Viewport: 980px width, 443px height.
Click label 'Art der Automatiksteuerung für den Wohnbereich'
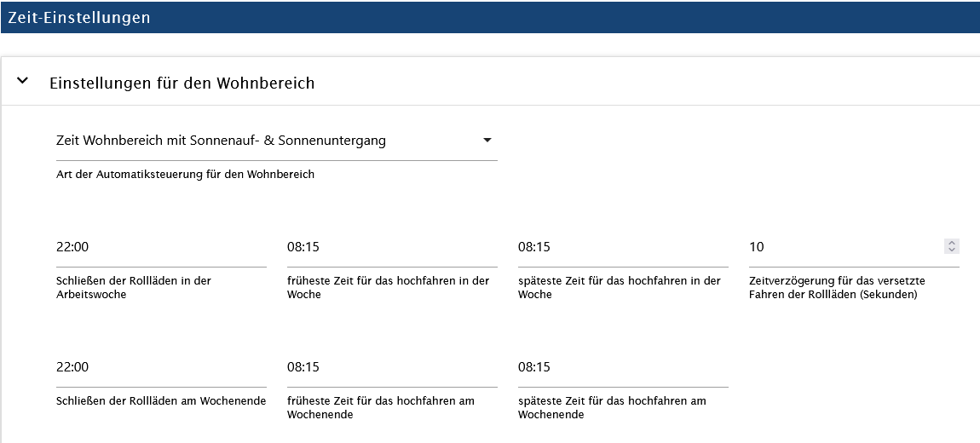(185, 175)
